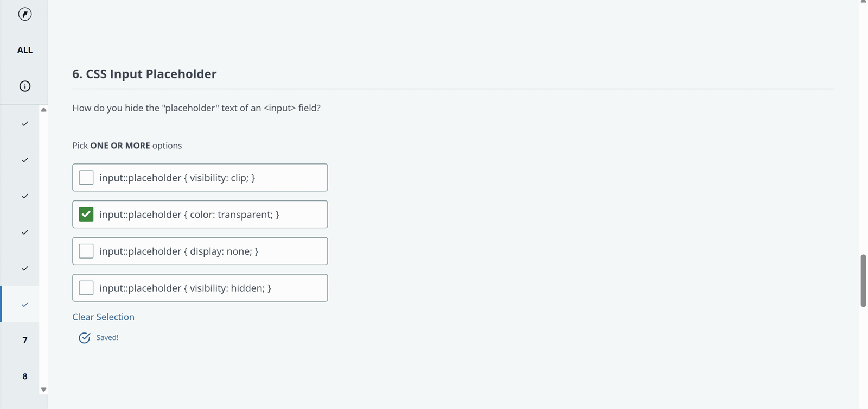This screenshot has height=409, width=868.
Task: Go to first completed question checkmark
Action: tap(25, 124)
